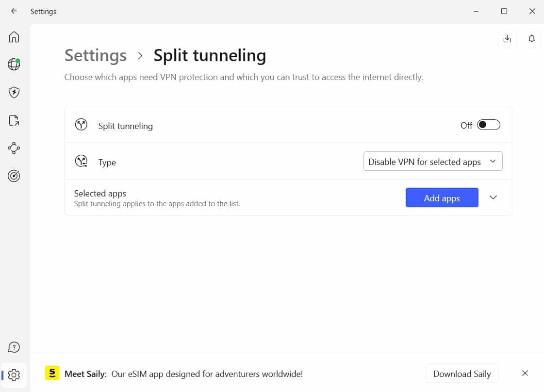
Task: Click the Meet Saily banner text
Action: (183, 374)
